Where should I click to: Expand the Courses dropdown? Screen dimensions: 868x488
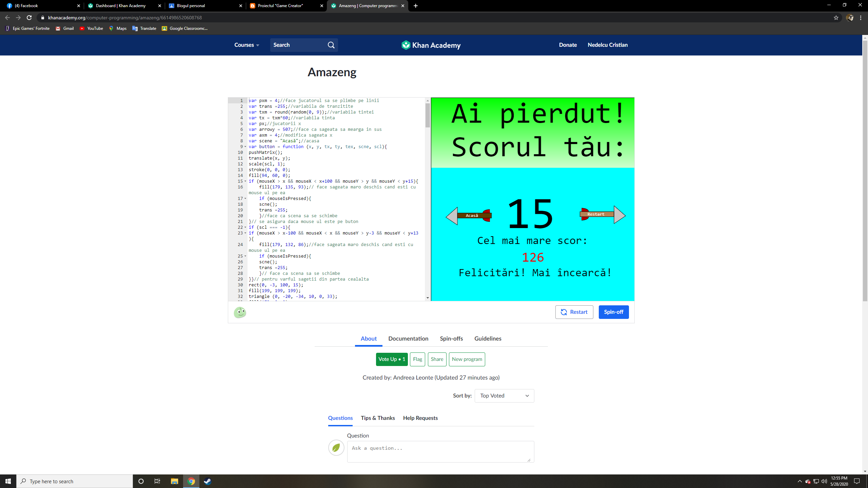point(247,45)
